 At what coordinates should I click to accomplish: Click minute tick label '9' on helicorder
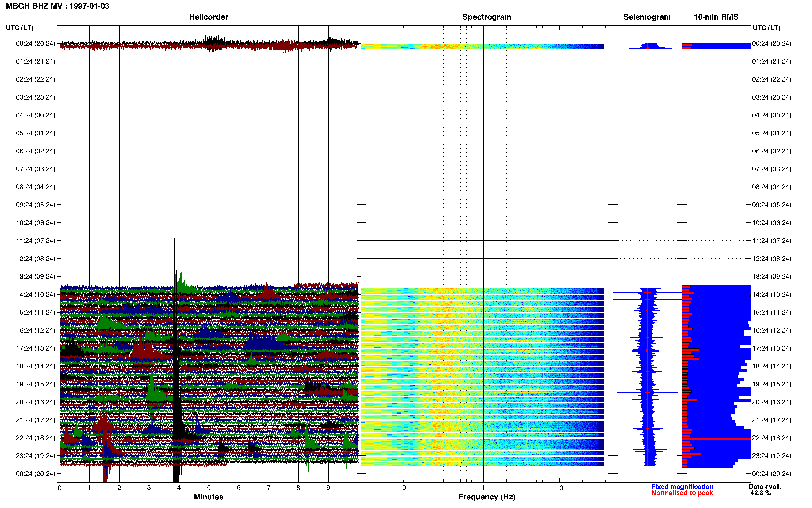(x=328, y=487)
